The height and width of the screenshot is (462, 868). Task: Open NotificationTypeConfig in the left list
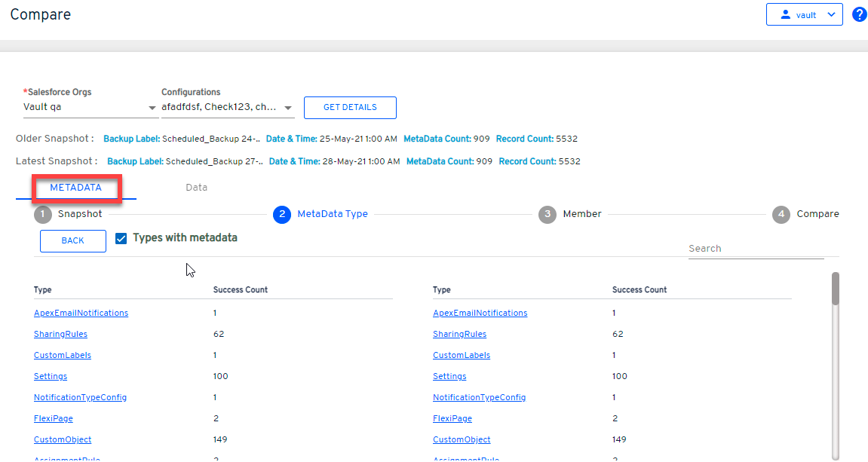pyautogui.click(x=80, y=397)
